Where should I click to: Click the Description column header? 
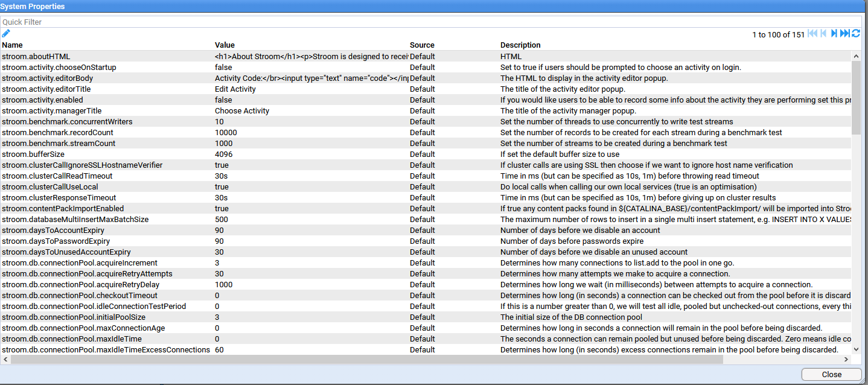520,45
